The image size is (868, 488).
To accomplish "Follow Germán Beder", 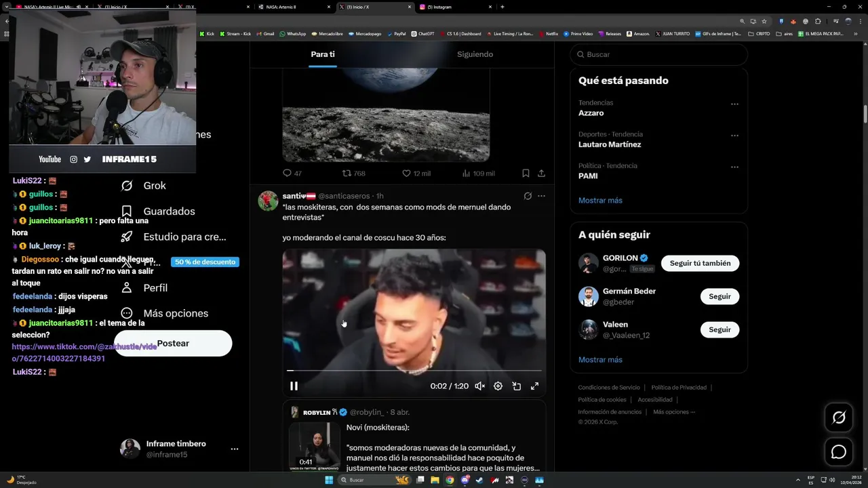I will [x=719, y=296].
